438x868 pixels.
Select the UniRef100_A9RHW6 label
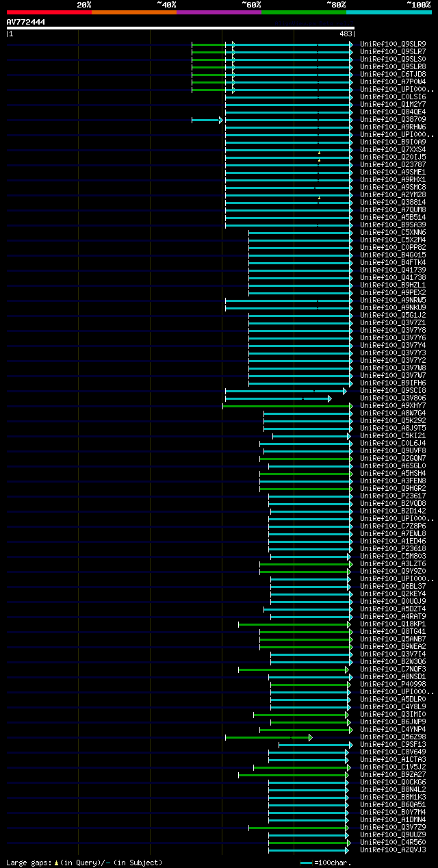(393, 127)
